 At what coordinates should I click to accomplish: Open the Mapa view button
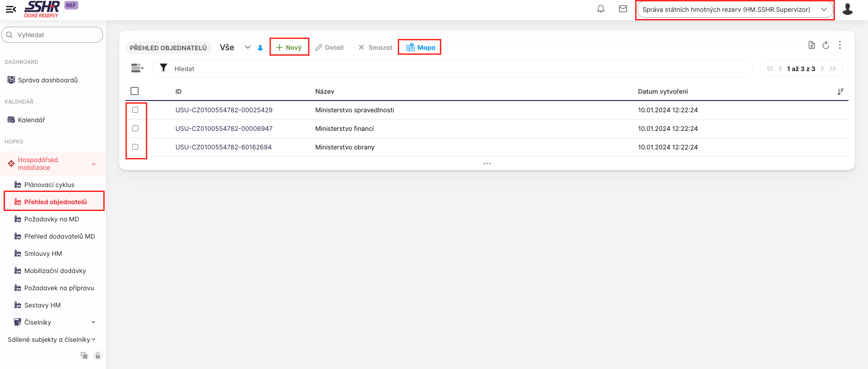[x=420, y=48]
